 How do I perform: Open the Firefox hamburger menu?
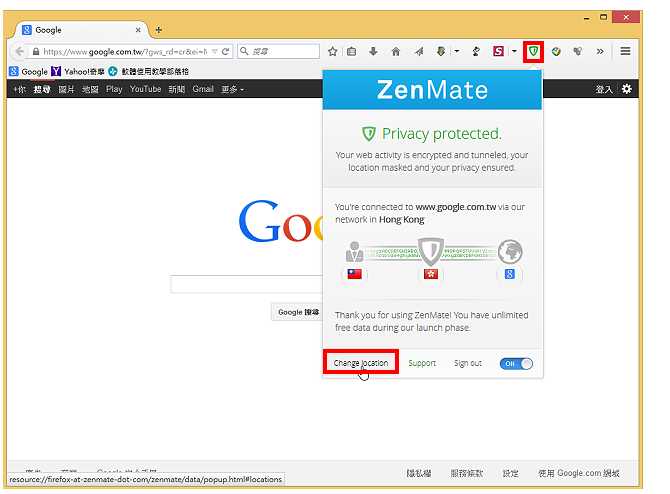[626, 51]
